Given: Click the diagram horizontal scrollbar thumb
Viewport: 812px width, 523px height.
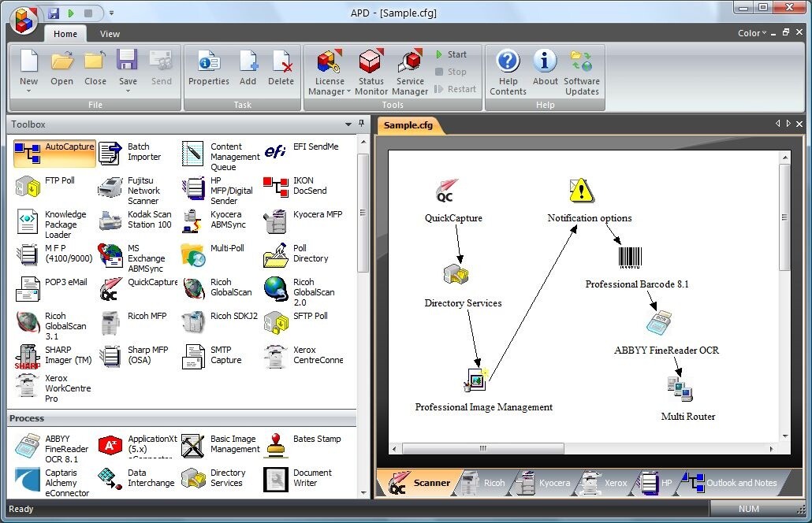Looking at the screenshot, I should (482, 448).
